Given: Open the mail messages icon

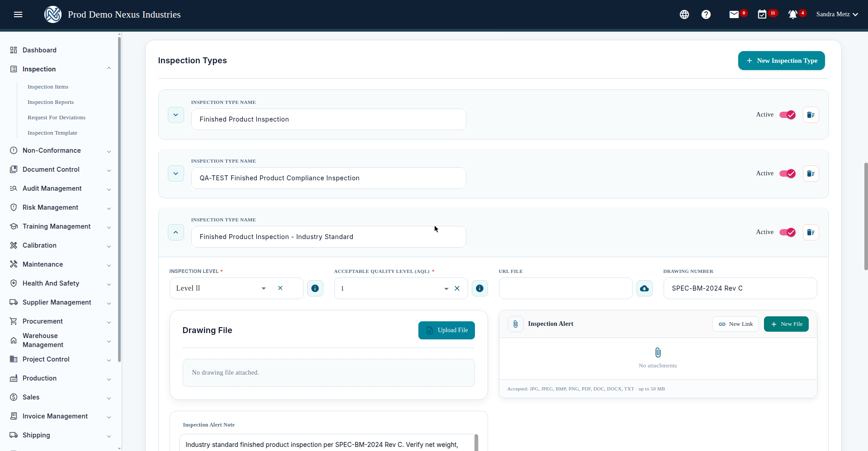Looking at the screenshot, I should pos(734,14).
